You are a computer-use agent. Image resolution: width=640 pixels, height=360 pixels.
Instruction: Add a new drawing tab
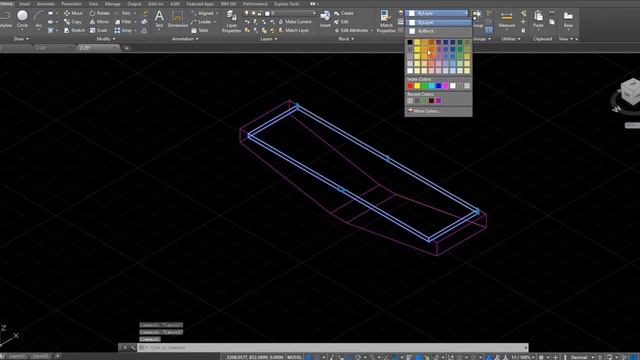click(127, 48)
